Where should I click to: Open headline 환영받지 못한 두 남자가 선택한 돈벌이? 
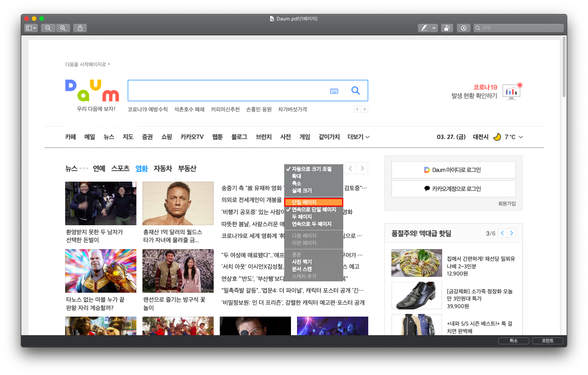point(95,236)
